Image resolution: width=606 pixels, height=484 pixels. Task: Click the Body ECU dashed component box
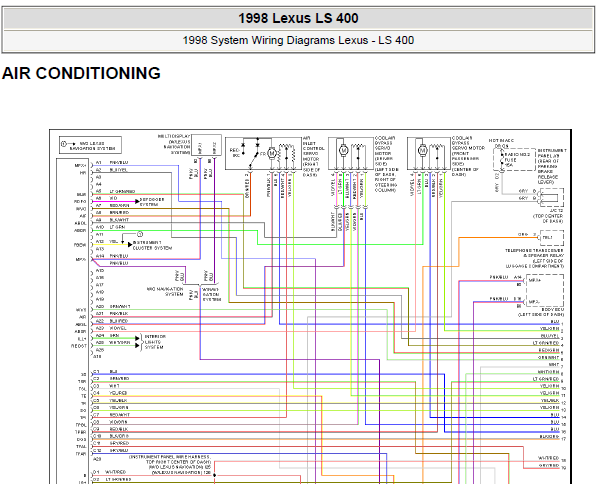(545, 291)
